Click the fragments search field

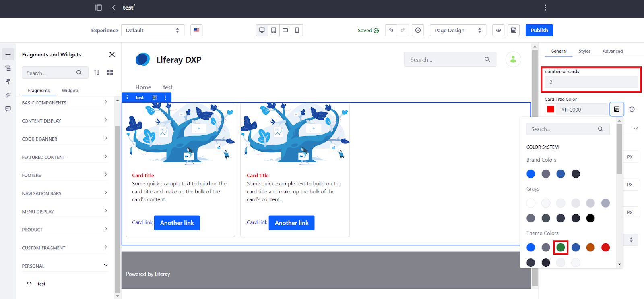[55, 73]
